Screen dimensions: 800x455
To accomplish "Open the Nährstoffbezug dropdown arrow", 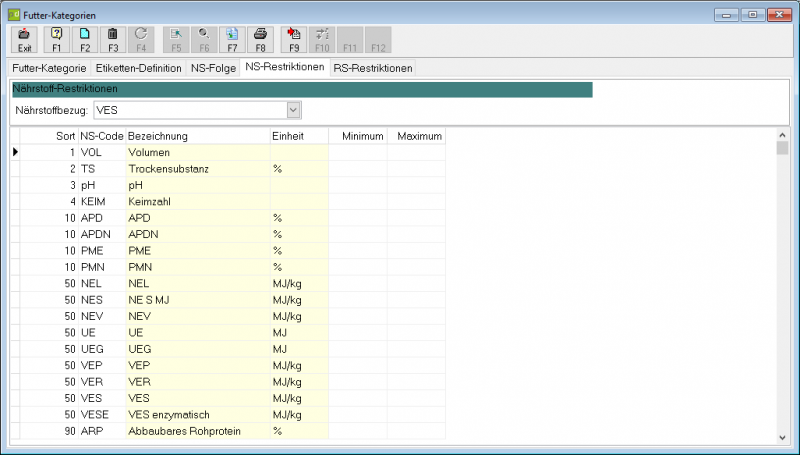I will pos(293,110).
